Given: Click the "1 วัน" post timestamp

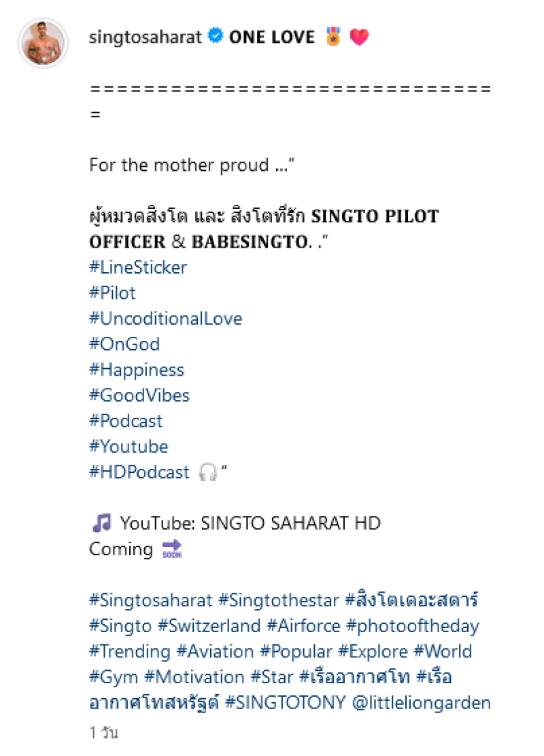Looking at the screenshot, I should 104,734.
